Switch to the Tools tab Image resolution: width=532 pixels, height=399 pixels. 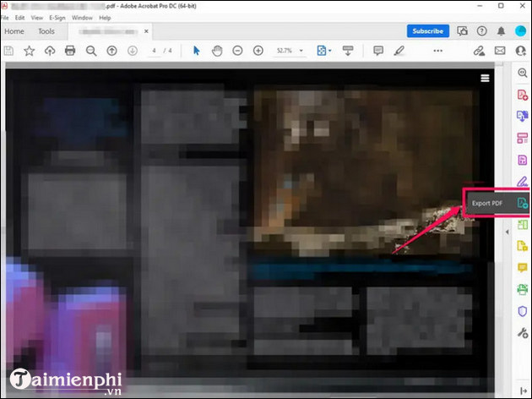(x=46, y=31)
